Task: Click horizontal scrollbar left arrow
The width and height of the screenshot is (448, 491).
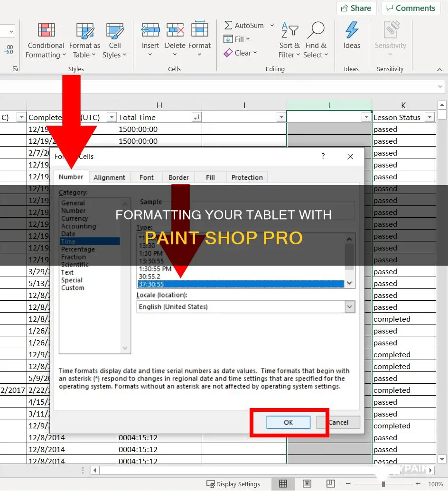Action: (95, 470)
